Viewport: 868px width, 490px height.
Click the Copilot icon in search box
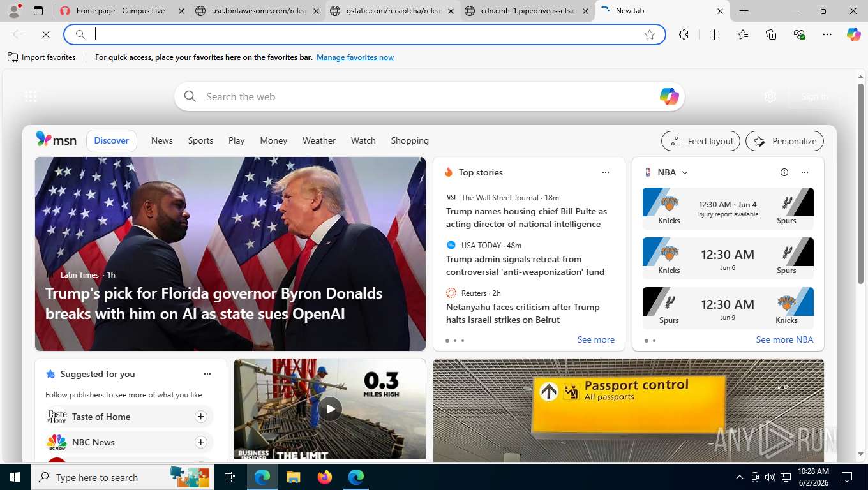tap(669, 96)
